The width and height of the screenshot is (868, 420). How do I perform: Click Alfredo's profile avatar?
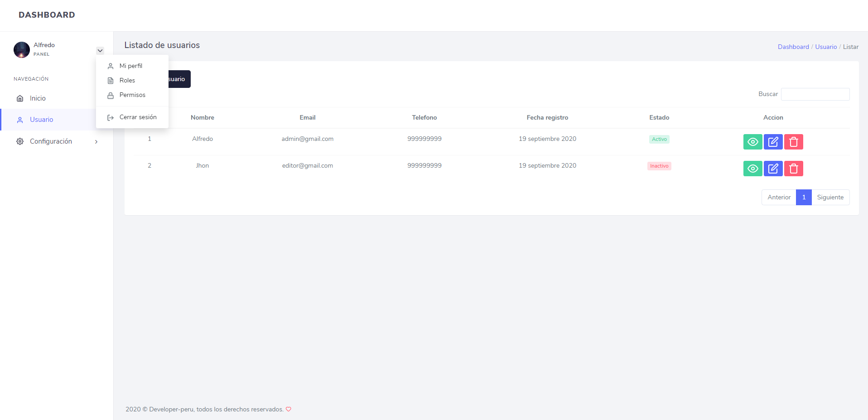coord(22,50)
